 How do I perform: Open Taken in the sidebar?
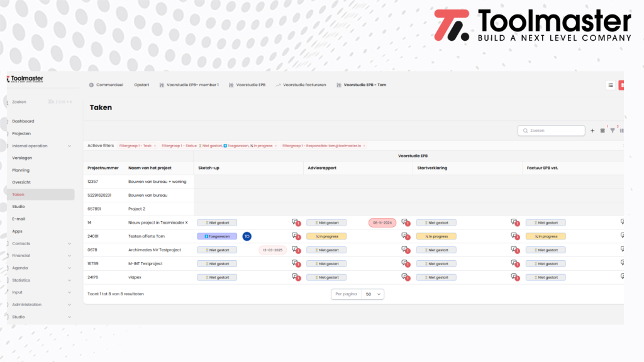(x=41, y=195)
